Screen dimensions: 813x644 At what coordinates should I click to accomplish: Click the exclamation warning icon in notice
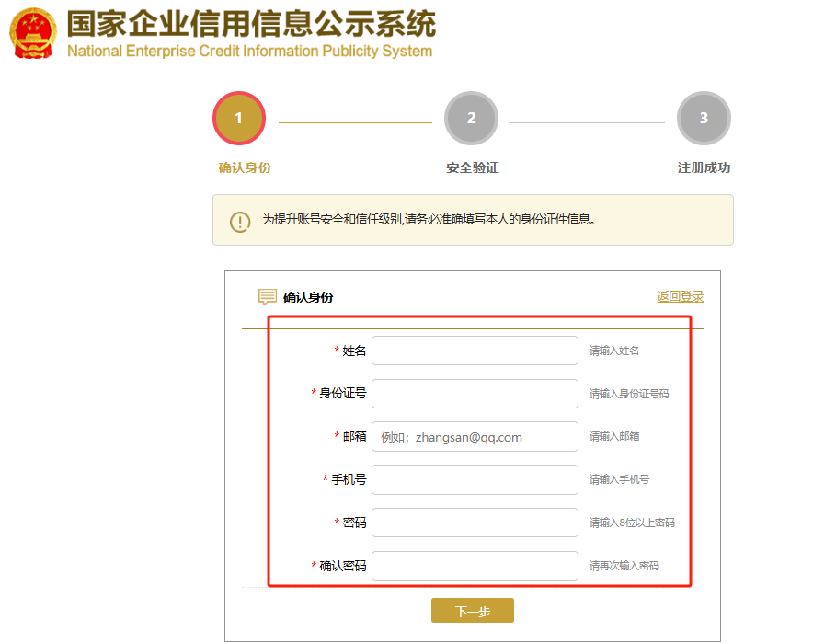(x=240, y=221)
